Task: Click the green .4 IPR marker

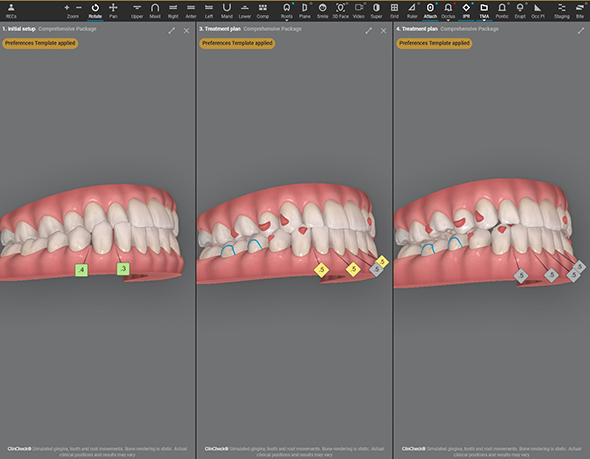Action: coord(81,270)
